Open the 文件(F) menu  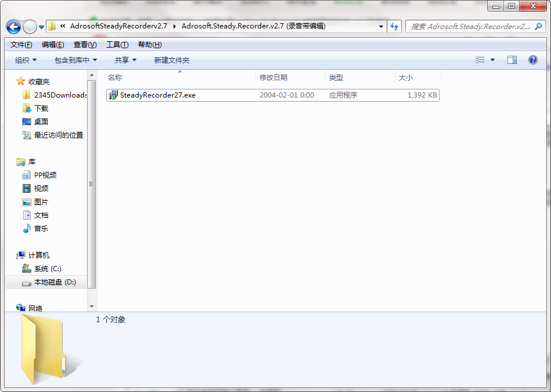click(x=21, y=45)
